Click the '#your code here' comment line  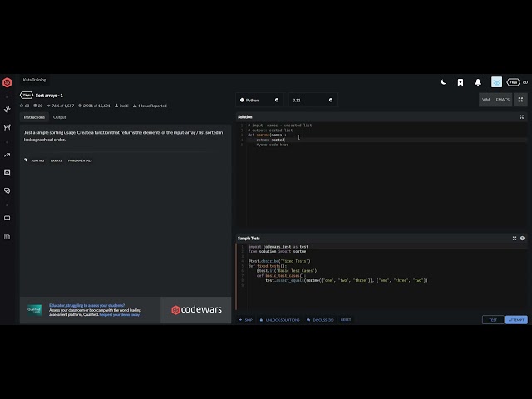273,145
